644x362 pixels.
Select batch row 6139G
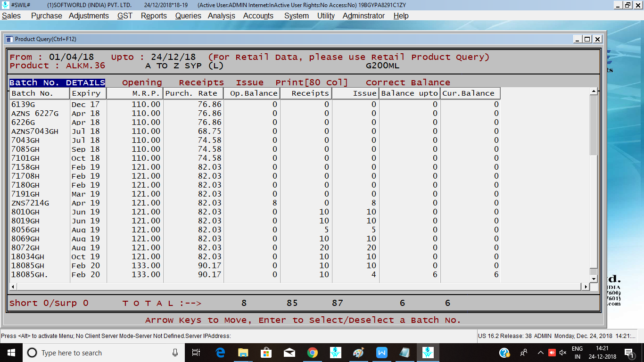tap(255, 104)
